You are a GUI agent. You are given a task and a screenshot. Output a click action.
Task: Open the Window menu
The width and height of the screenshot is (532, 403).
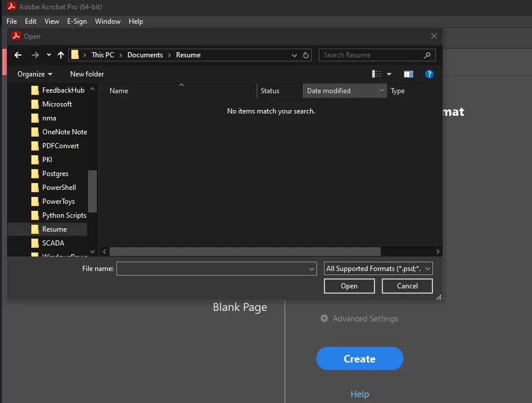108,21
